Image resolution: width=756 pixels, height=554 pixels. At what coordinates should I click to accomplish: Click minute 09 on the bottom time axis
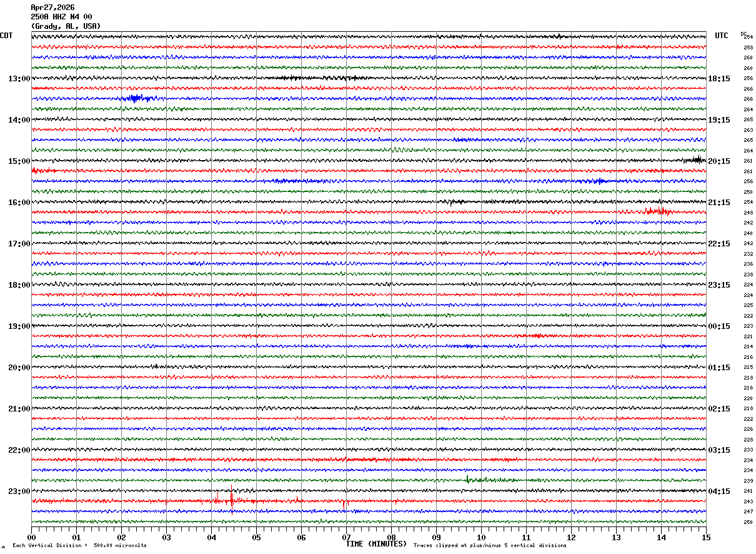[x=436, y=537]
